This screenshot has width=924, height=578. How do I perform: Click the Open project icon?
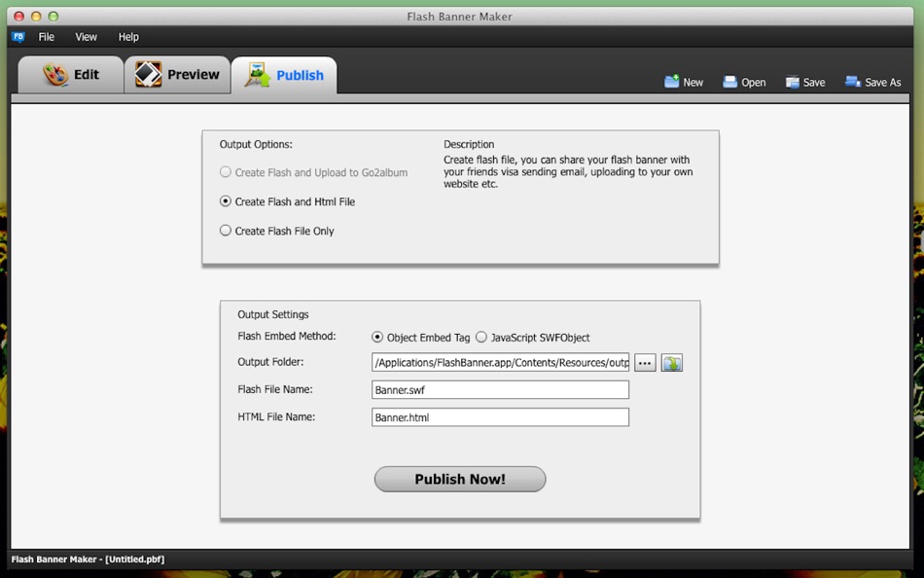tap(730, 82)
